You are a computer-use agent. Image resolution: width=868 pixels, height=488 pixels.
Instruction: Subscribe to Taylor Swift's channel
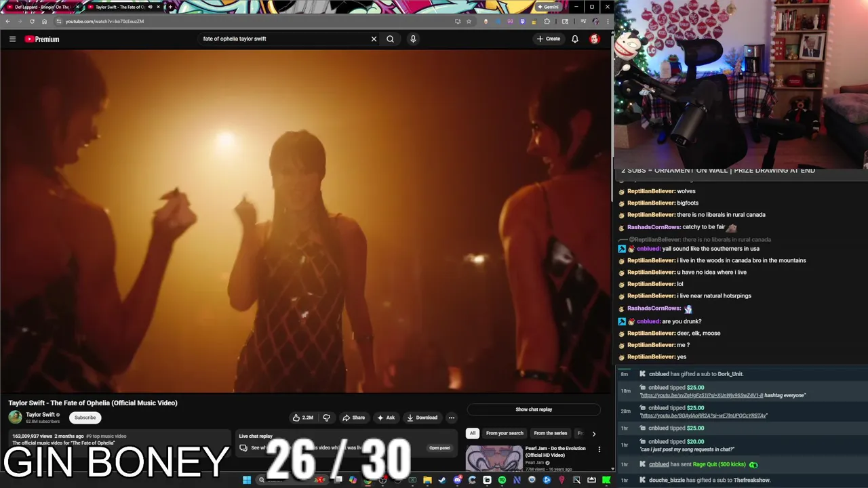coord(85,418)
